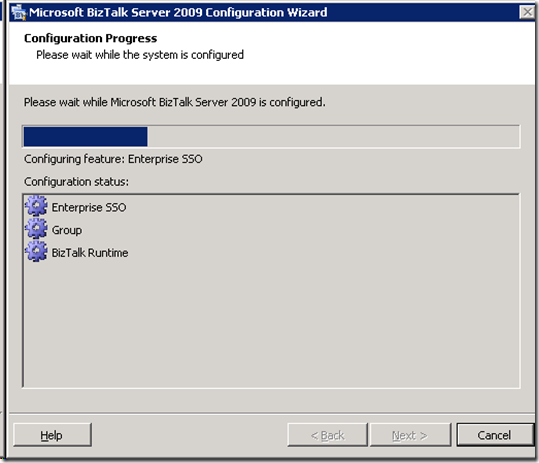Click 'Please wait while the system is configured'
Viewport: 539px width, 463px height.
coord(140,55)
